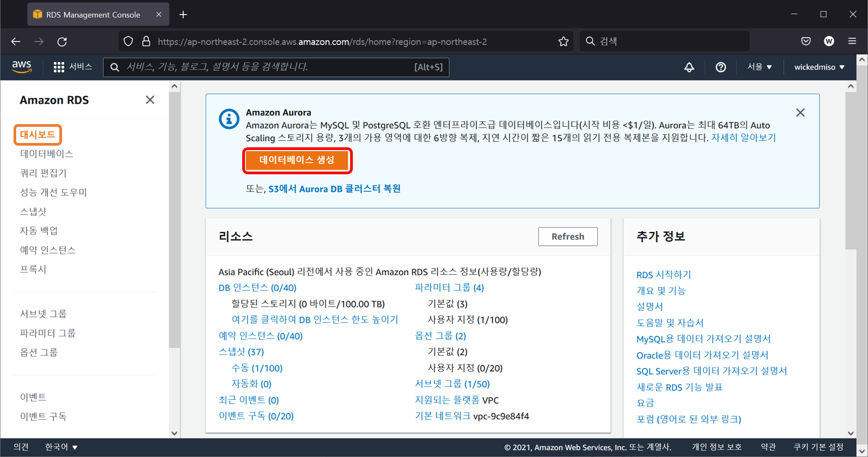This screenshot has width=868, height=457.
Task: Open the Pocket save icon
Action: 806,42
